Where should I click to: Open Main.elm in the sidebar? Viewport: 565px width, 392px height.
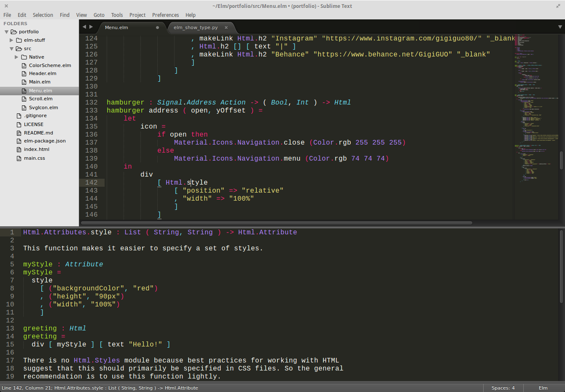tap(40, 82)
